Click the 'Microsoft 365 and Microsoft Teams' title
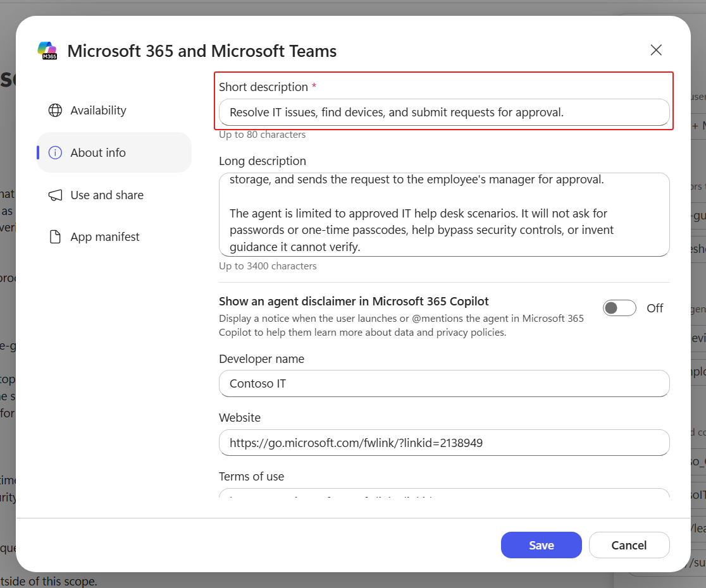 click(x=202, y=51)
